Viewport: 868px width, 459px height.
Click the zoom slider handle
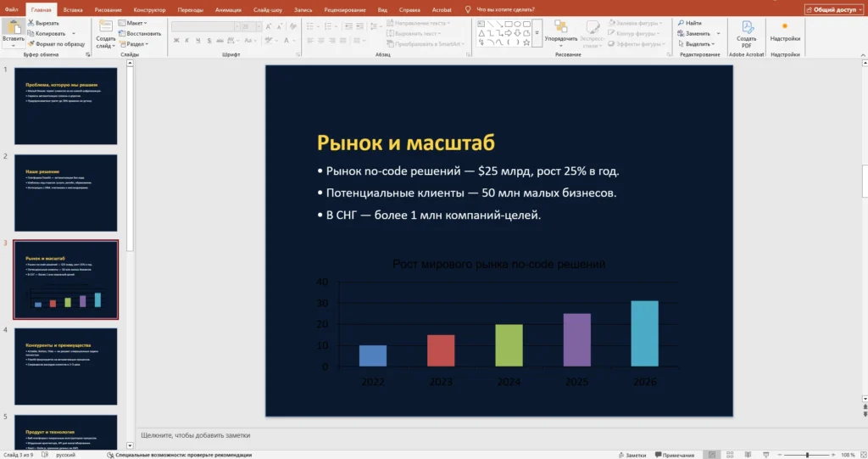[x=807, y=455]
